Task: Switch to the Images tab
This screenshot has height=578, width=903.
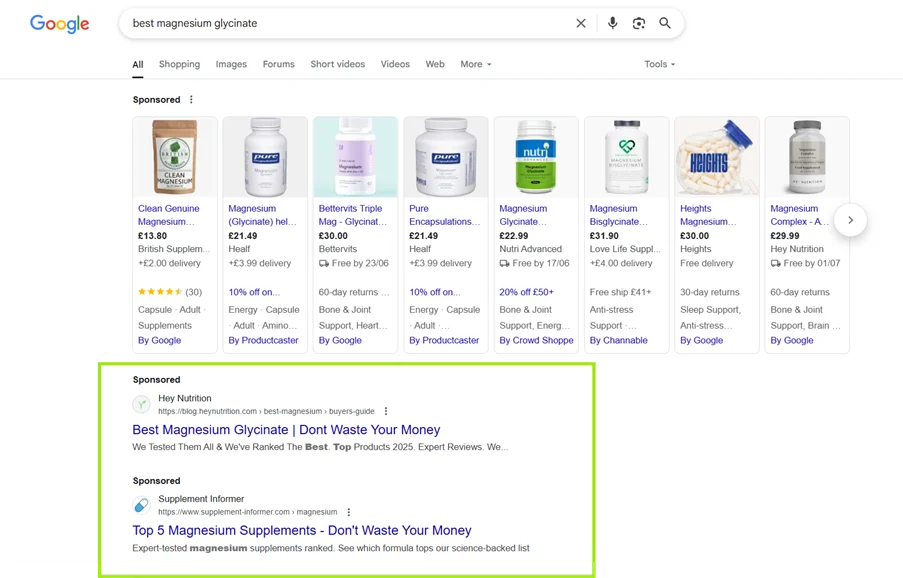Action: pos(231,64)
